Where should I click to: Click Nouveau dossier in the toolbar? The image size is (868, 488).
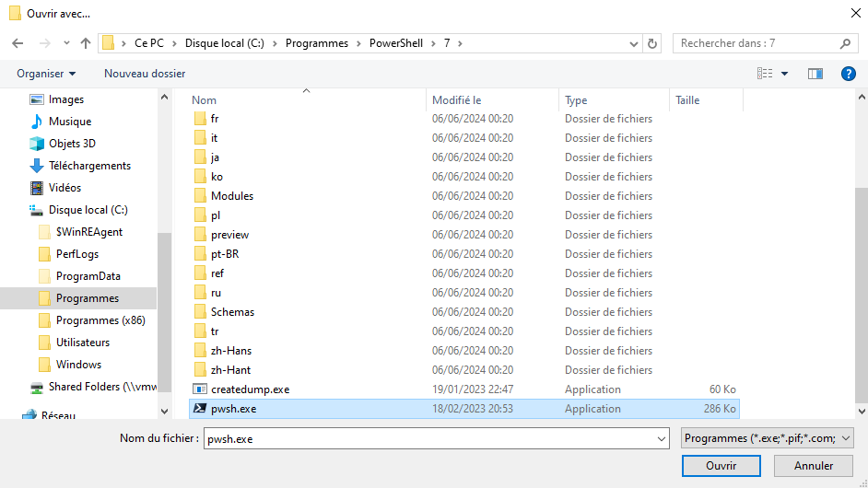pos(145,74)
